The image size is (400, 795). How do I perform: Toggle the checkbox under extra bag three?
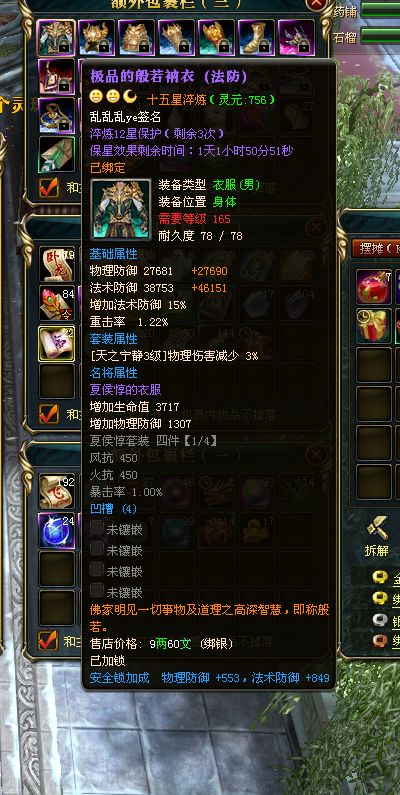49,188
